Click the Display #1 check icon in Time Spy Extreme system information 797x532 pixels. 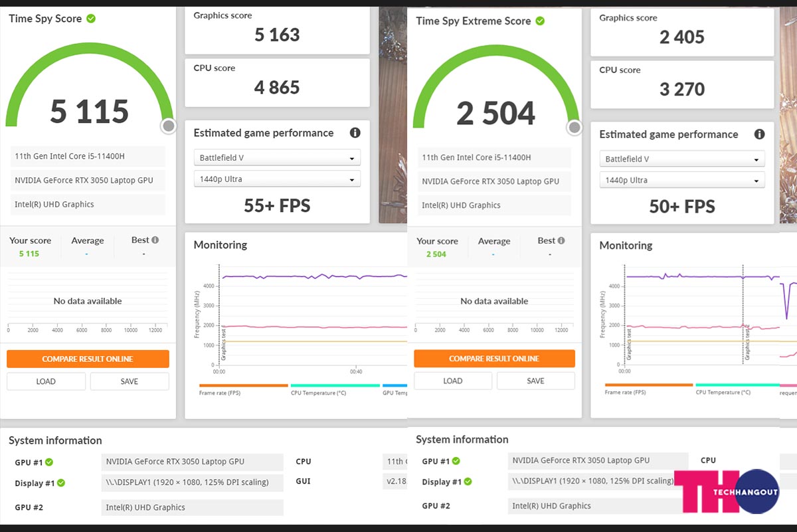tap(468, 482)
